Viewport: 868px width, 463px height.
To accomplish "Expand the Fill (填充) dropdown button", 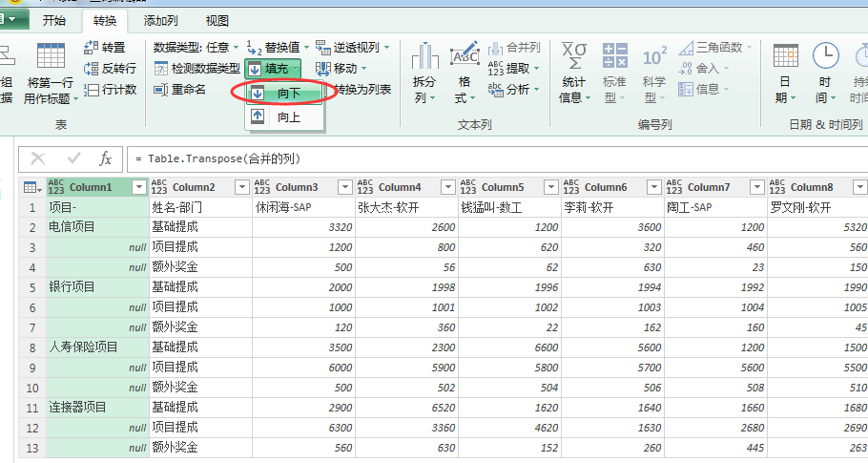I will [x=273, y=69].
